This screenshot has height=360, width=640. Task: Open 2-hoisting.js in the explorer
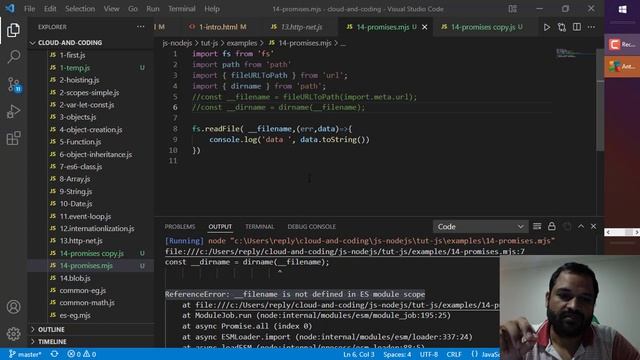coord(79,80)
